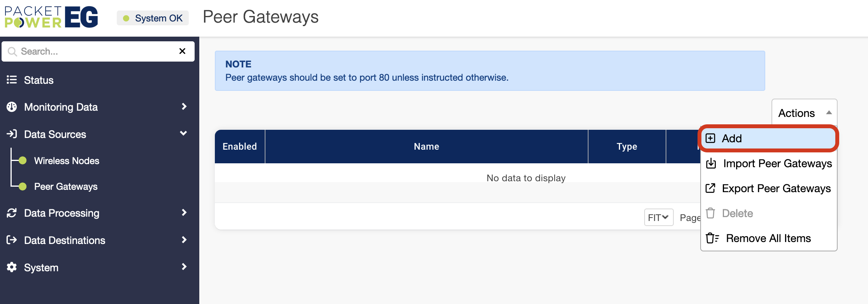868x304 pixels.
Task: Click the Status list icon in sidebar
Action: 12,80
